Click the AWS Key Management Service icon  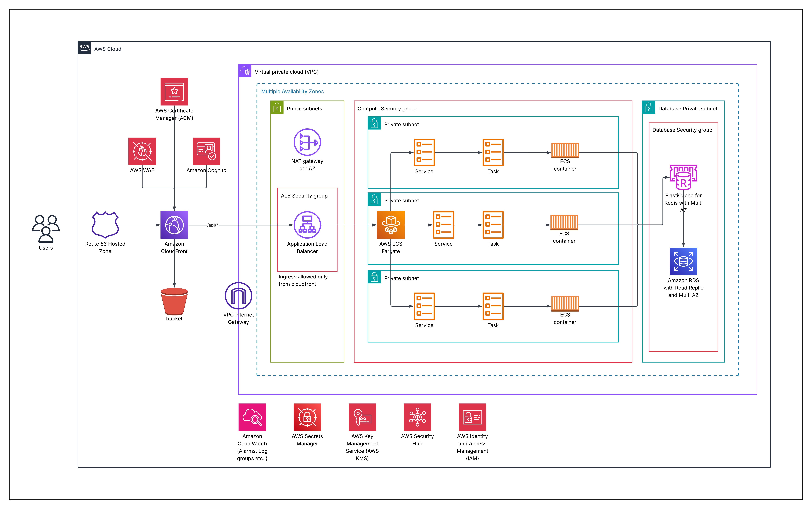click(x=362, y=417)
